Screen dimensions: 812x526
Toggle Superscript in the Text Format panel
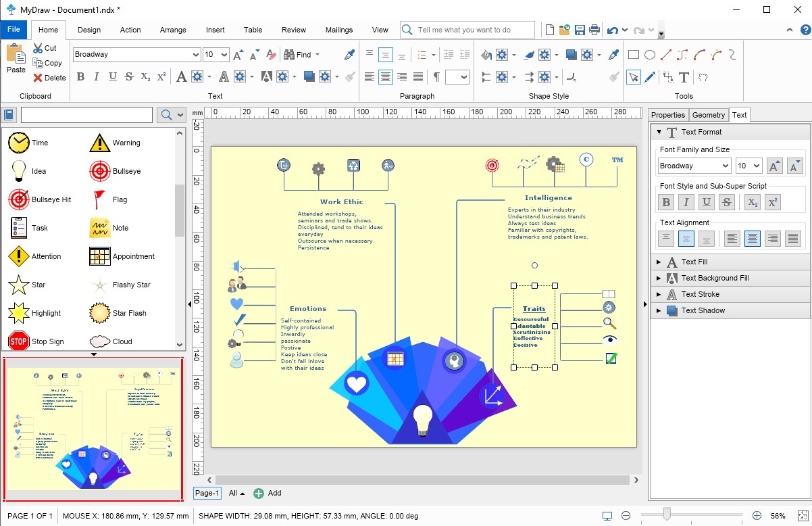pyautogui.click(x=773, y=201)
